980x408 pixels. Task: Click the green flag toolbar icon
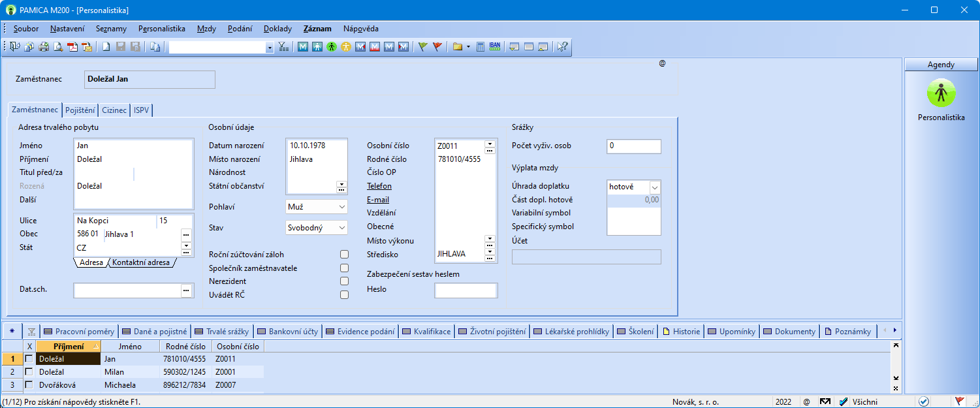click(423, 47)
